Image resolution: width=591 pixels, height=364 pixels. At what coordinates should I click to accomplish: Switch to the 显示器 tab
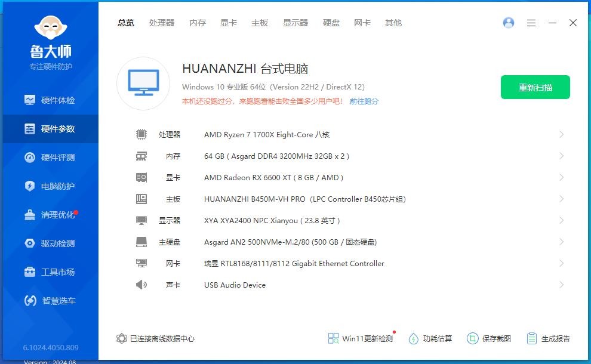click(295, 23)
